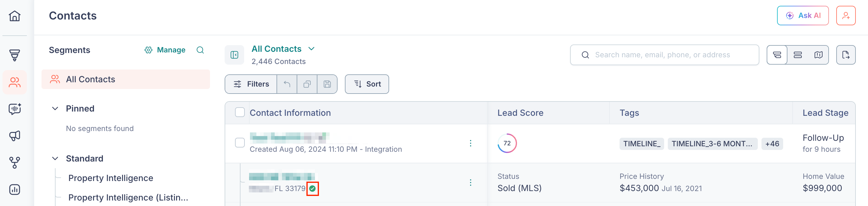Open the All Contacts dropdown chevron
The image size is (868, 206).
point(311,49)
